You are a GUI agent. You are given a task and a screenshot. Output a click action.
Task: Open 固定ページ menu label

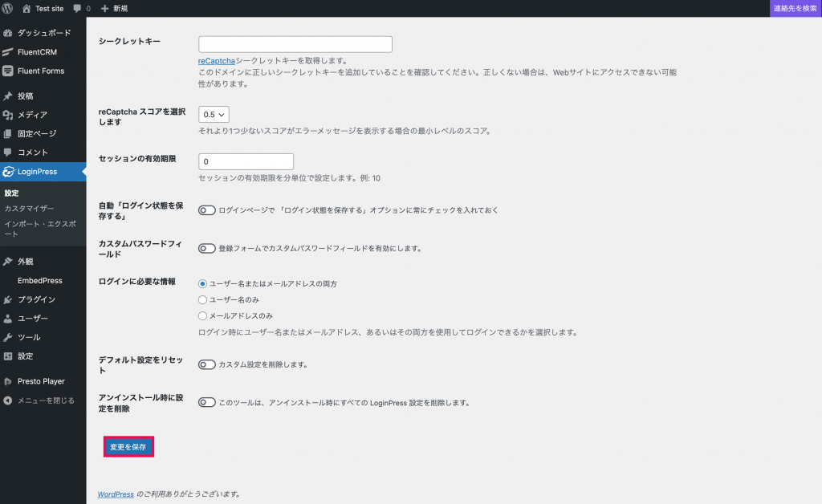[37, 133]
